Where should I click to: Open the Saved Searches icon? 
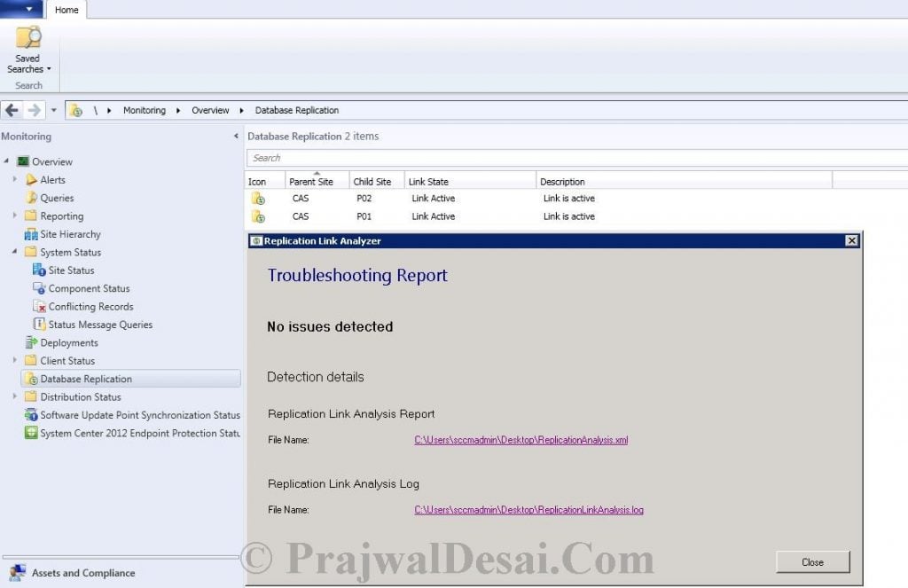tap(27, 38)
